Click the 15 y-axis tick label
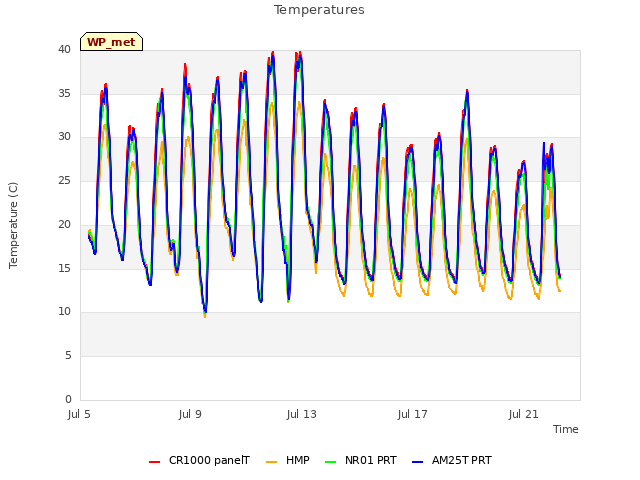640x480 pixels. click(x=64, y=268)
